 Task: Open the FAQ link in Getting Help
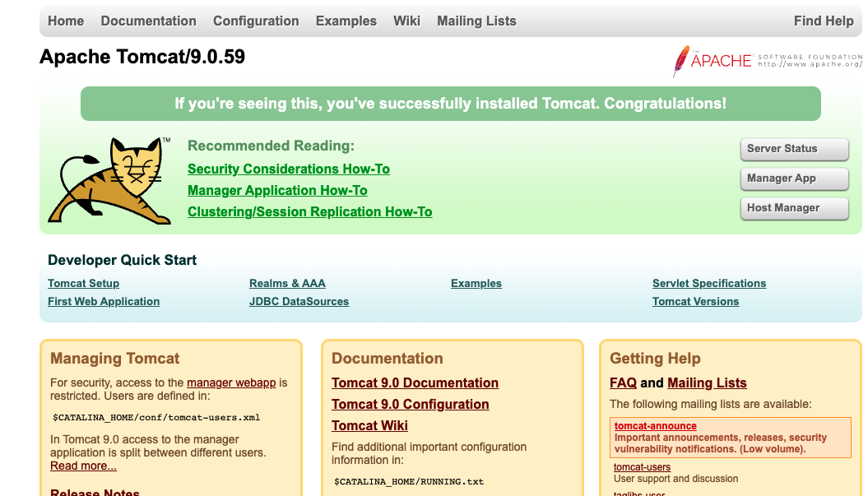(x=624, y=383)
